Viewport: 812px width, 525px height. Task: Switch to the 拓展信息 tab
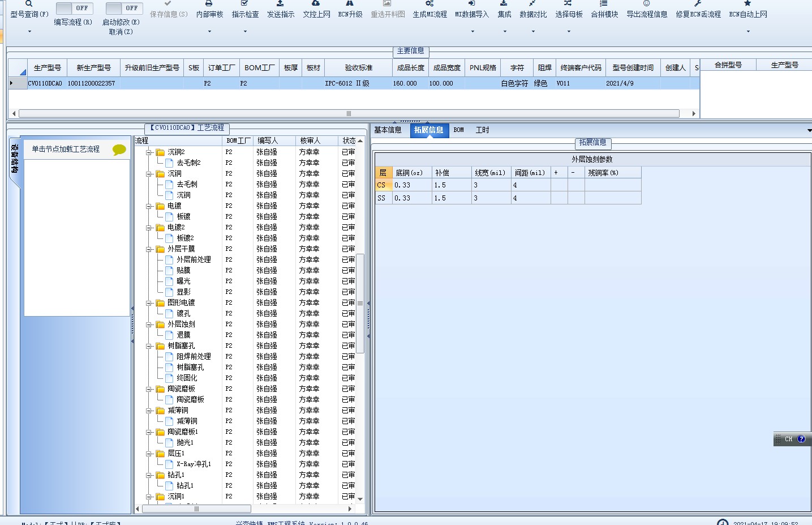[x=428, y=130]
